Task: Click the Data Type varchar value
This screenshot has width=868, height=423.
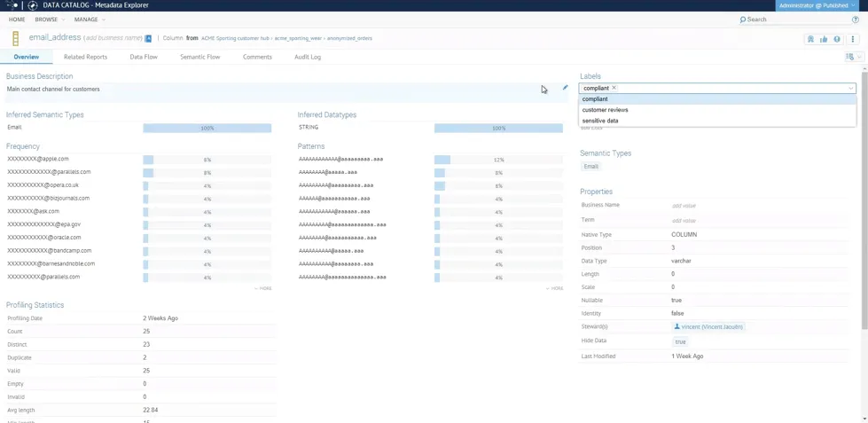Action: [x=681, y=261]
